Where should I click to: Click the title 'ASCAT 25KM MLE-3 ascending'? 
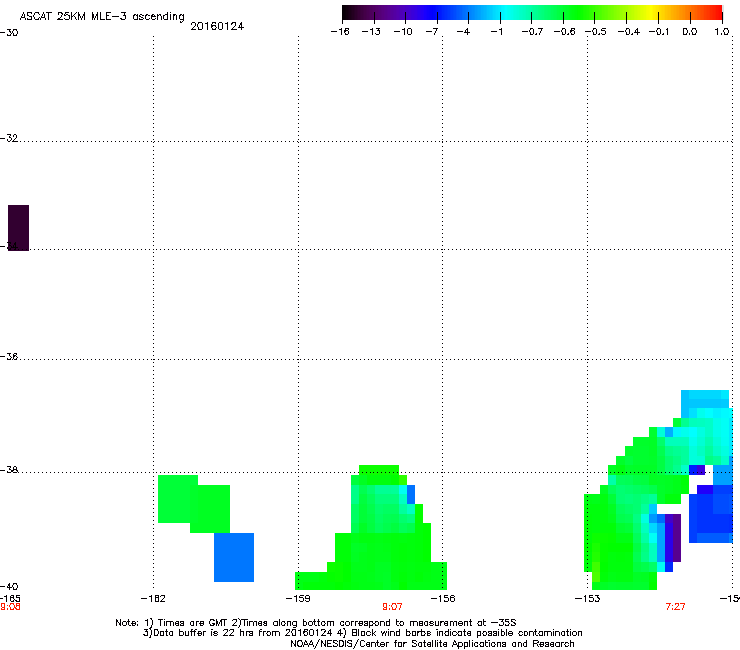pyautogui.click(x=102, y=17)
